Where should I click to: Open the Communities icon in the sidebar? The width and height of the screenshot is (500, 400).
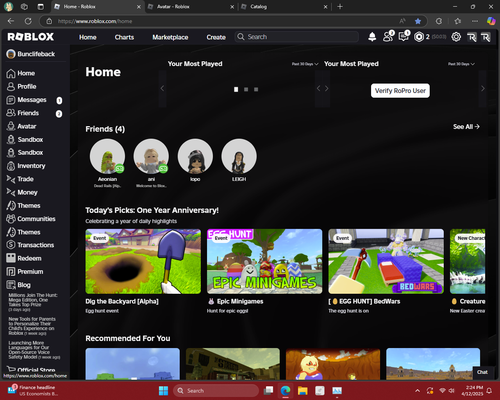(11, 219)
